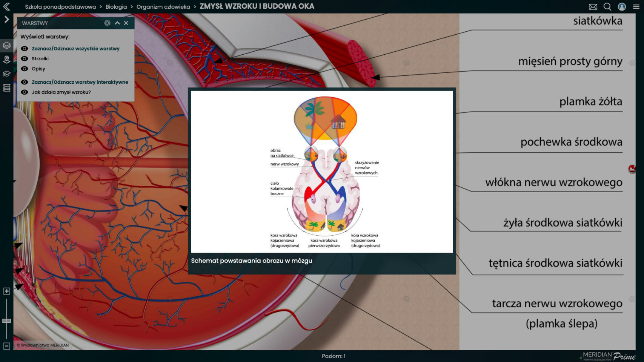Go back using the double chevron

point(6,6)
